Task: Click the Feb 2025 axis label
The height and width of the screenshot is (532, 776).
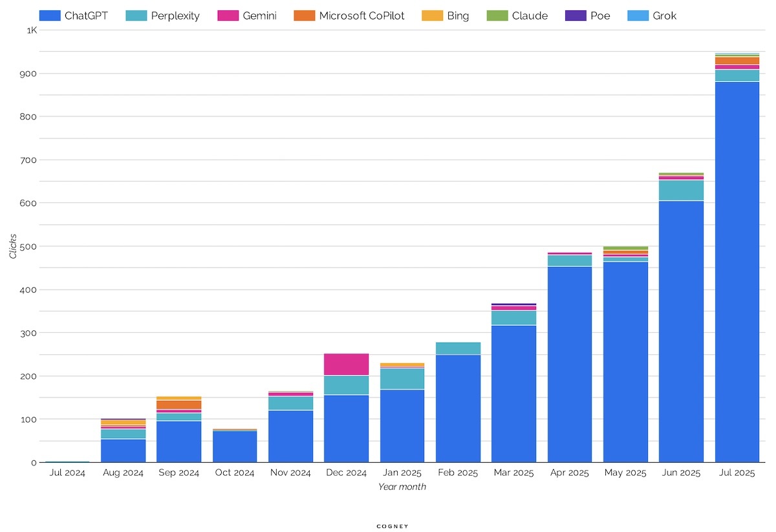Action: pos(458,473)
